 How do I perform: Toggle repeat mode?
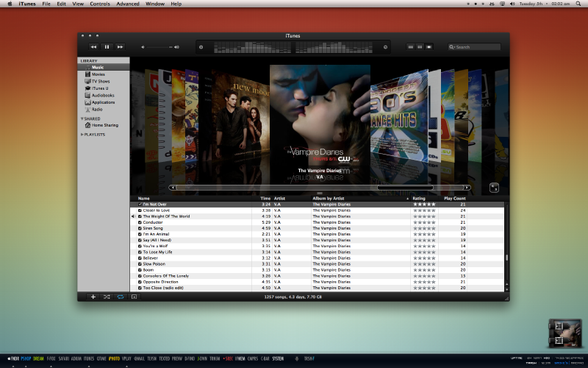pos(121,297)
